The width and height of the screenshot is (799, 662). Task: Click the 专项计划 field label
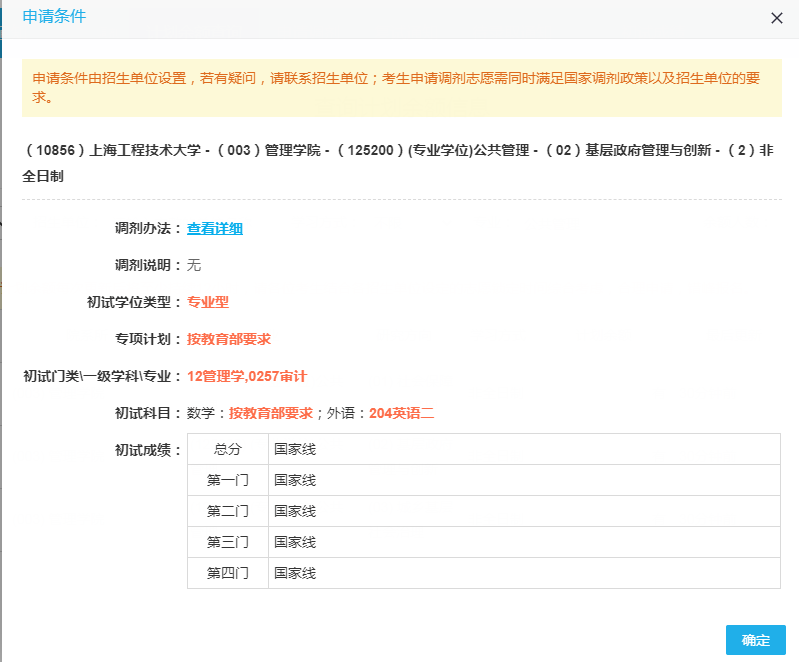(148, 339)
